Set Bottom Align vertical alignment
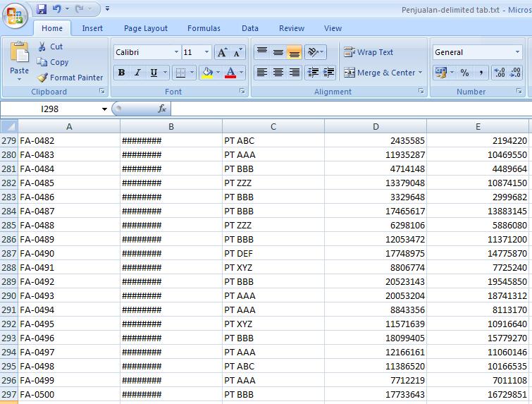 (294, 52)
